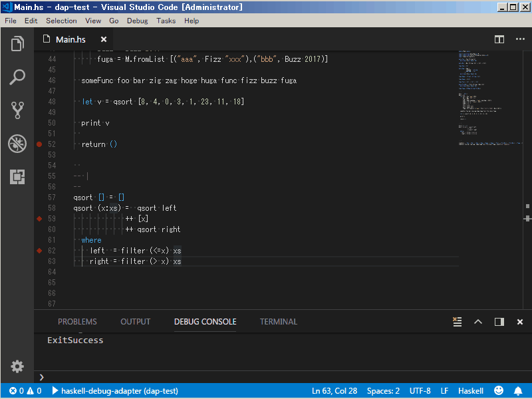Open the Search view
This screenshot has height=399, width=532.
pos(17,76)
